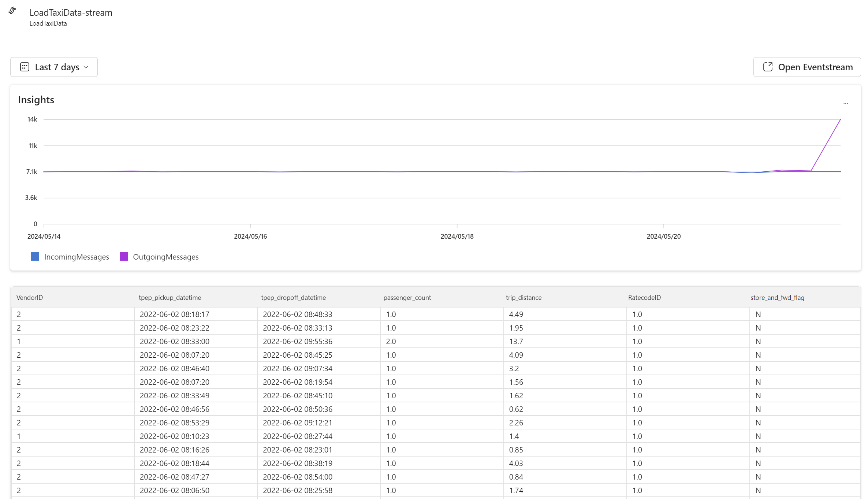
Task: Hide the OutgoingMessages line via its legend entry
Action: 165,257
